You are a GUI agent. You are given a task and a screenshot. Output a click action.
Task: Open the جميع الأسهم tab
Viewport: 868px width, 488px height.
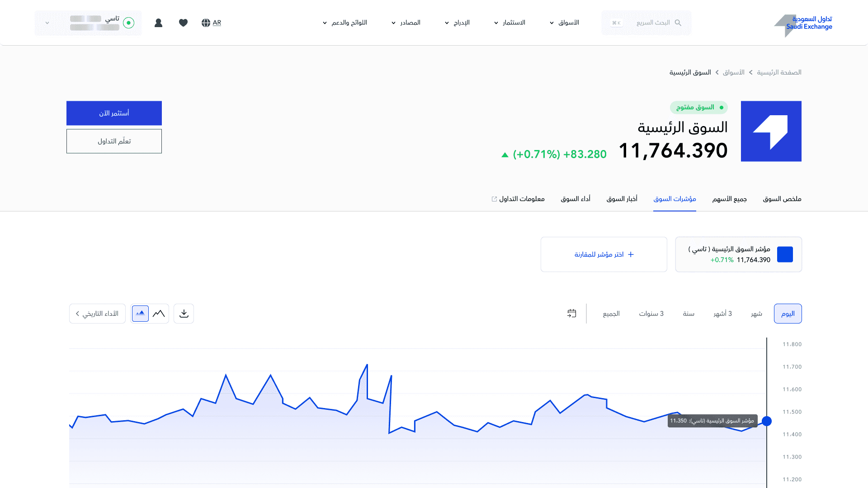(729, 199)
